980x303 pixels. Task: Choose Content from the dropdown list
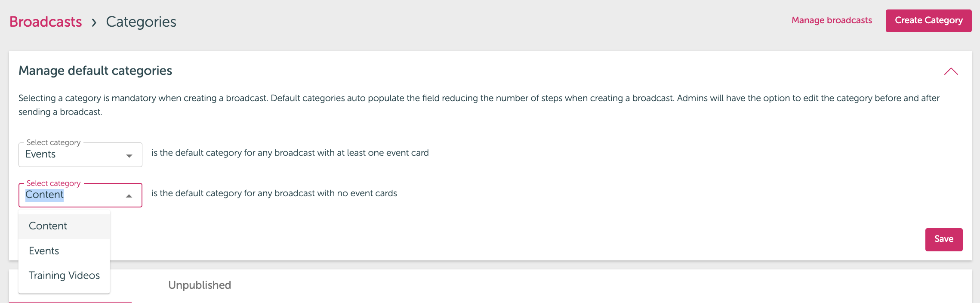point(64,226)
